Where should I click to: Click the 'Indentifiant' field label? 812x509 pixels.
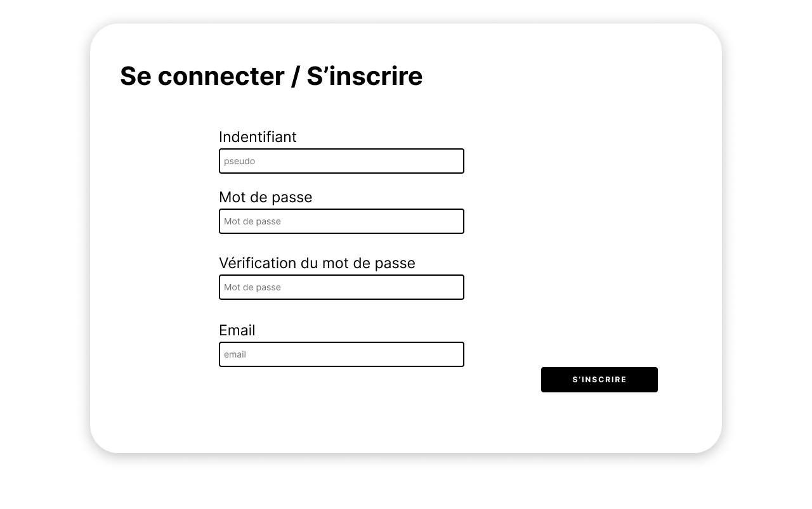click(258, 137)
